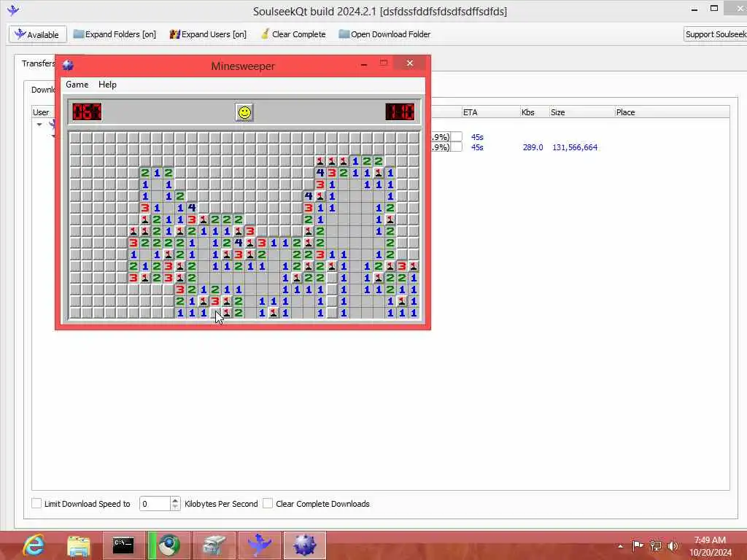Click the Minesweeper mine counter display
This screenshot has width=747, height=560.
click(x=88, y=112)
